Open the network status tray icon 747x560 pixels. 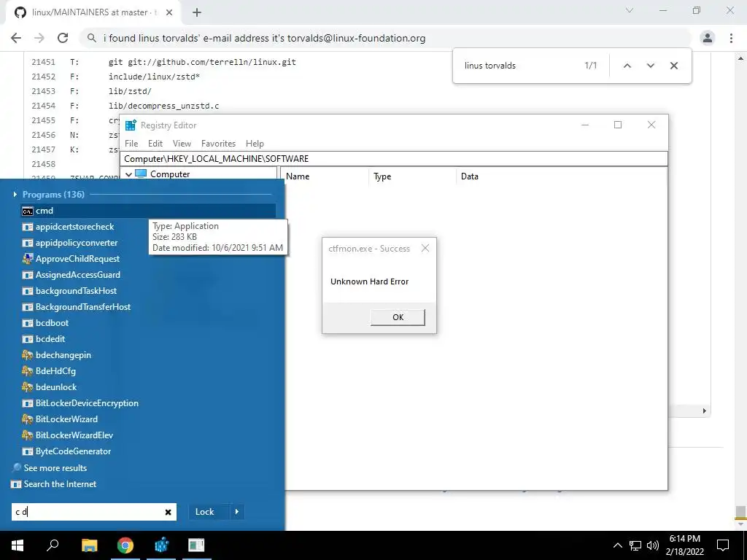pyautogui.click(x=635, y=545)
